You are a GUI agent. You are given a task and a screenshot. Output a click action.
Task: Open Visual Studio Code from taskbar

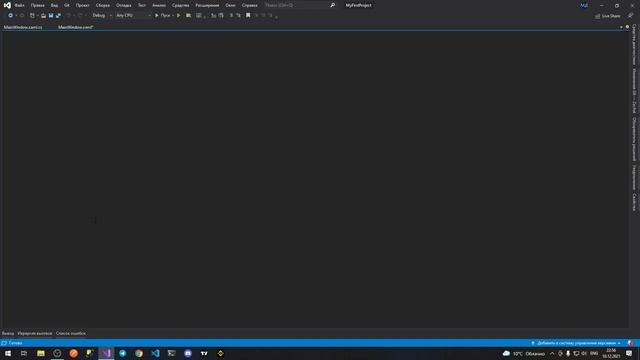click(155, 353)
